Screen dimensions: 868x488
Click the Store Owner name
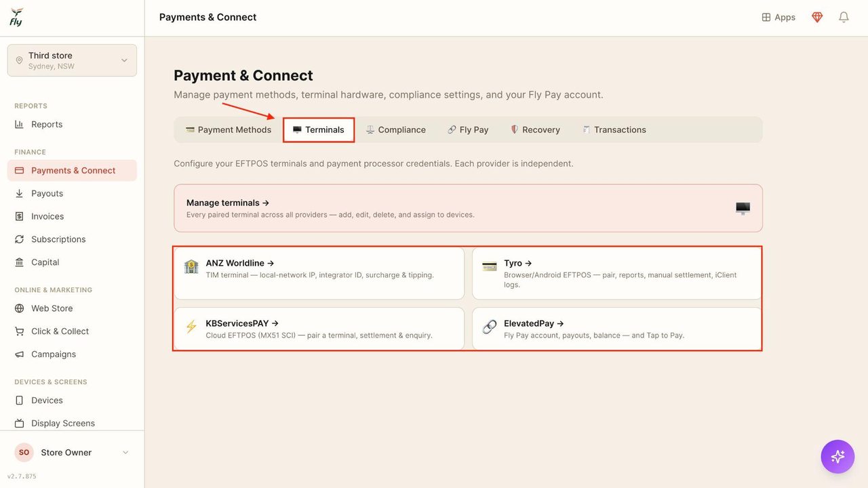tap(66, 453)
